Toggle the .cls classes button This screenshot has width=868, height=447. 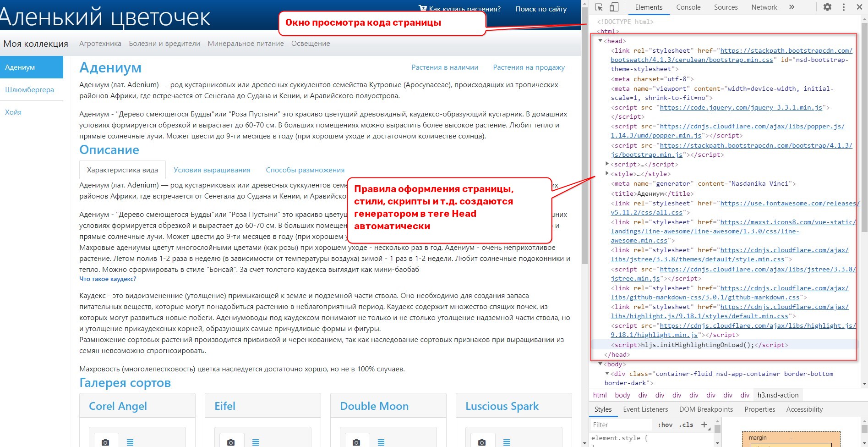coord(686,425)
